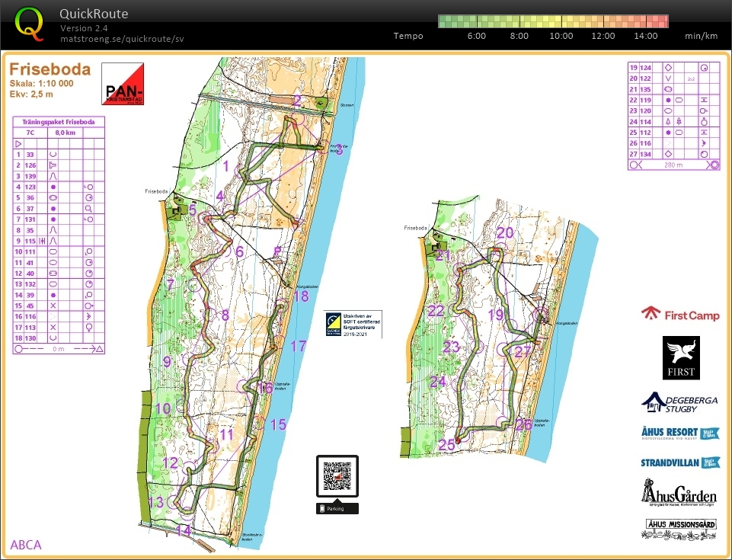Click the ÅhusGården sponsor logo
Viewport: 732px width, 560px height.
coord(679,493)
